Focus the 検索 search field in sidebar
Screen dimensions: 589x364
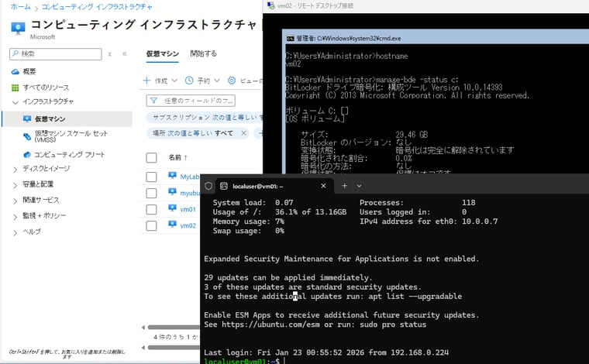(56, 53)
